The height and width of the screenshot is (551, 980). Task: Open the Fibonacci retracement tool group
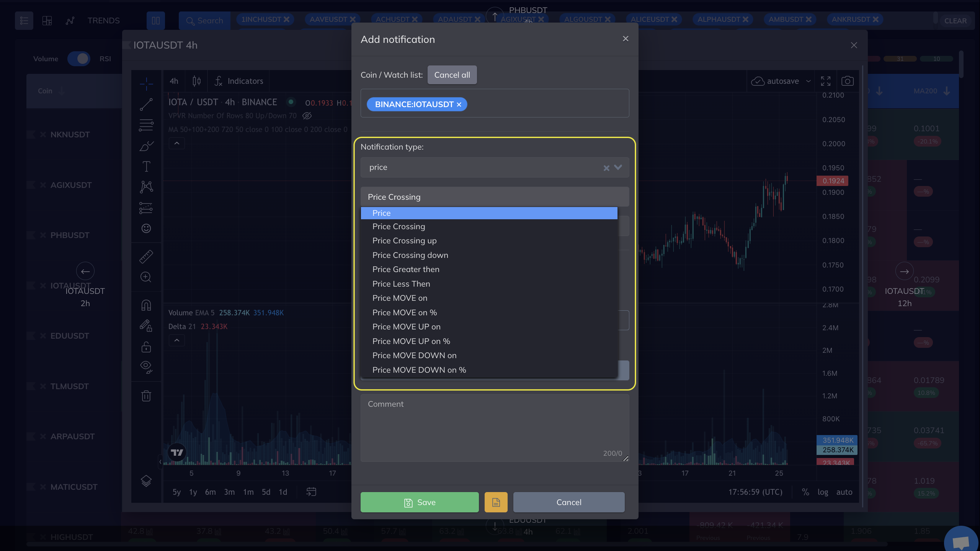tap(146, 125)
